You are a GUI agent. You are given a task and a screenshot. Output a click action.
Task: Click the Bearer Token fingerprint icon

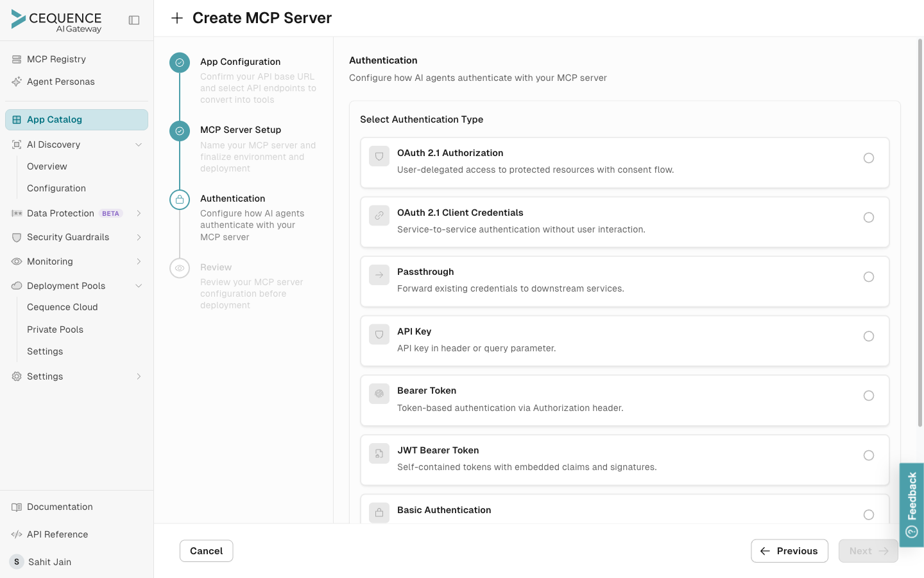pos(379,394)
